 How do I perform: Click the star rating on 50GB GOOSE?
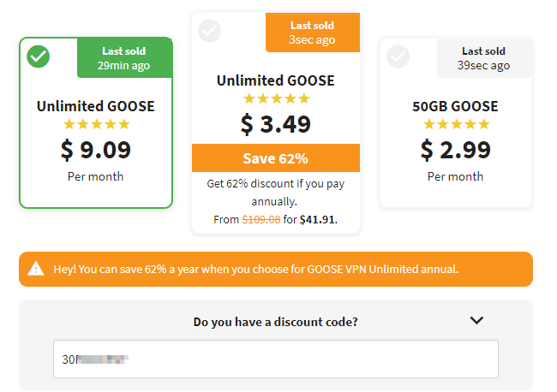[x=456, y=124]
